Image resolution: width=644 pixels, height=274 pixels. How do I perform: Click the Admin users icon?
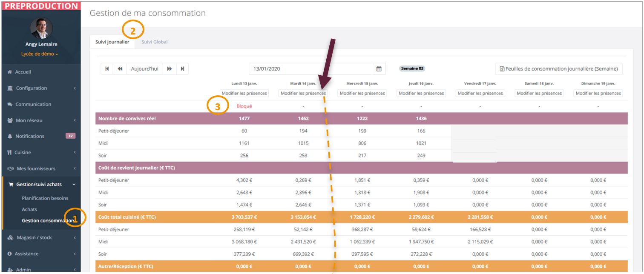[10, 269]
